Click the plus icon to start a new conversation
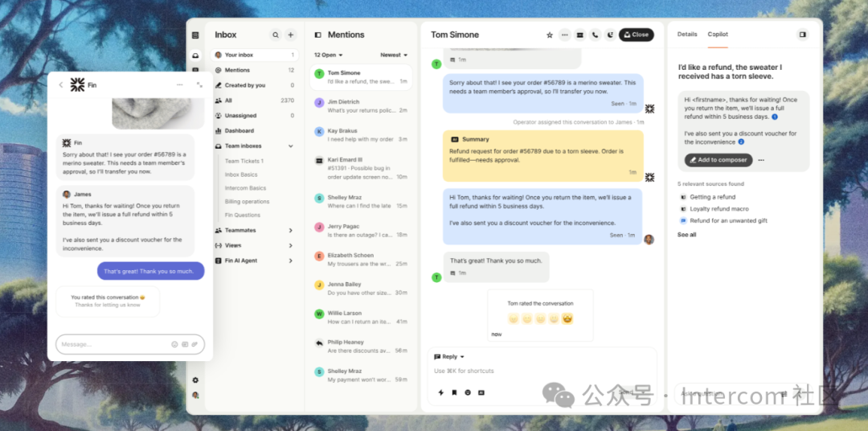The width and height of the screenshot is (868, 431). coord(291,35)
